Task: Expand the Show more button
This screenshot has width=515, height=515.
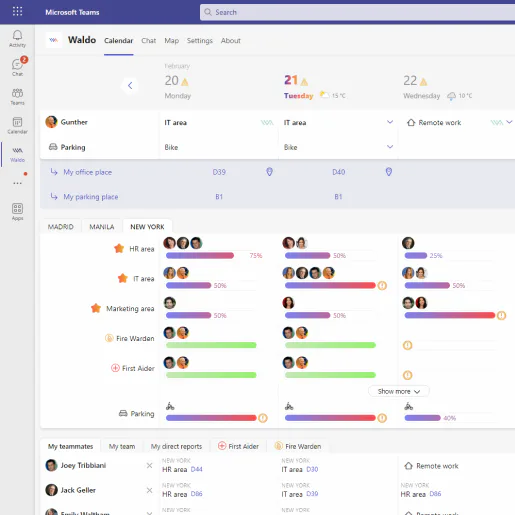Action: coord(399,391)
